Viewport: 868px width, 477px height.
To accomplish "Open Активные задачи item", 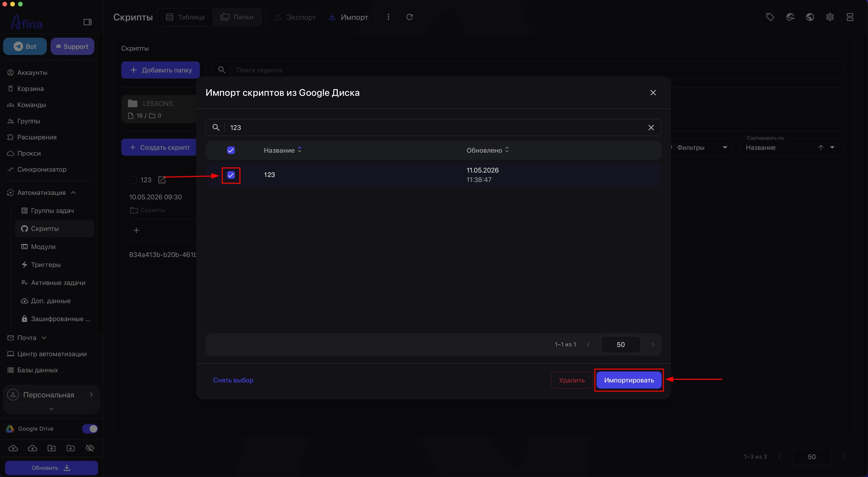I will [x=58, y=283].
